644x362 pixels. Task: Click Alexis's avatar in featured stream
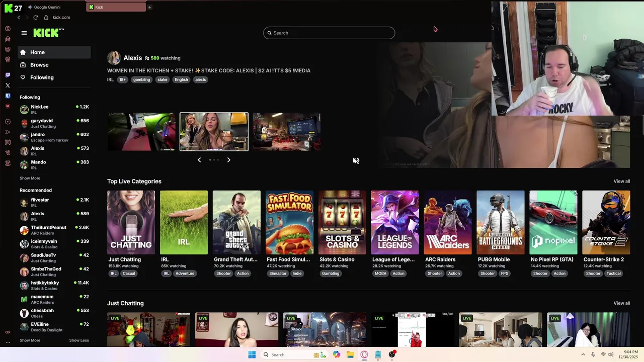point(114,58)
